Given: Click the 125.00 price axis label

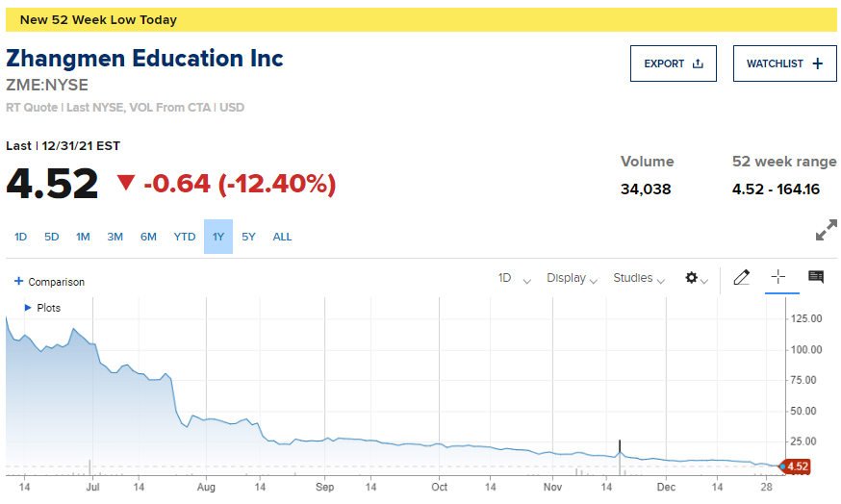Looking at the screenshot, I should [806, 318].
